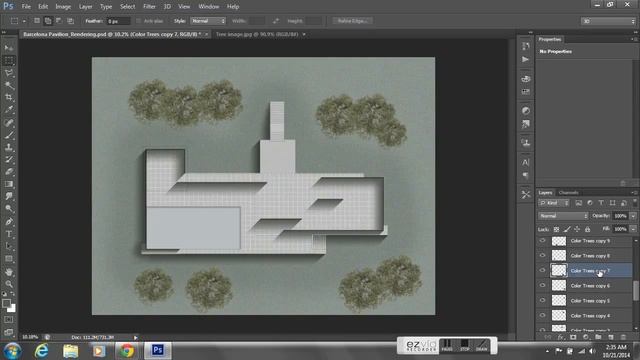Click Intersect with selection icon
This screenshot has width=640, height=360.
pyautogui.click(x=70, y=21)
